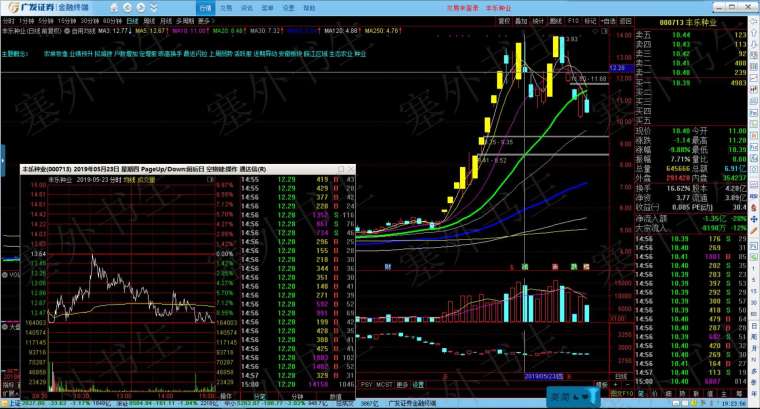This screenshot has width=760, height=409.
Task: Switch indicator to PSY
Action: pos(367,384)
